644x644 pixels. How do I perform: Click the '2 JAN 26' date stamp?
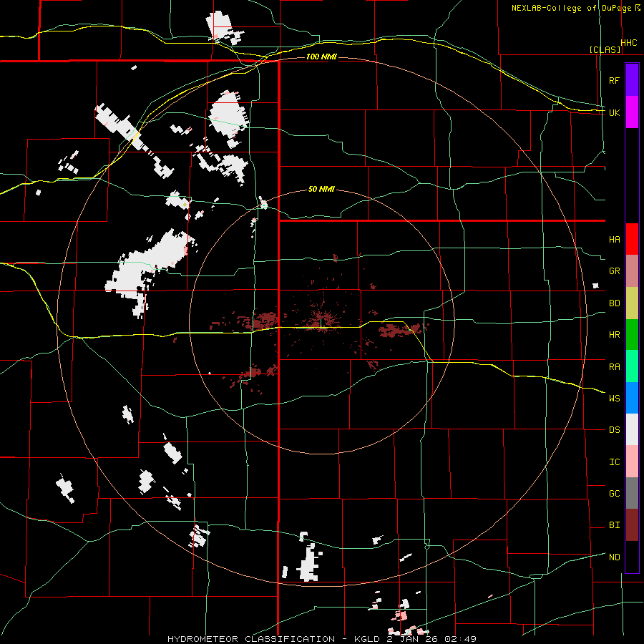coord(412,639)
